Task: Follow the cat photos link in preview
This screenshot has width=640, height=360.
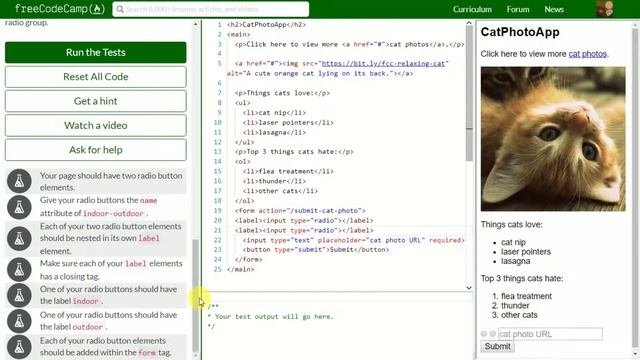Action: 587,54
